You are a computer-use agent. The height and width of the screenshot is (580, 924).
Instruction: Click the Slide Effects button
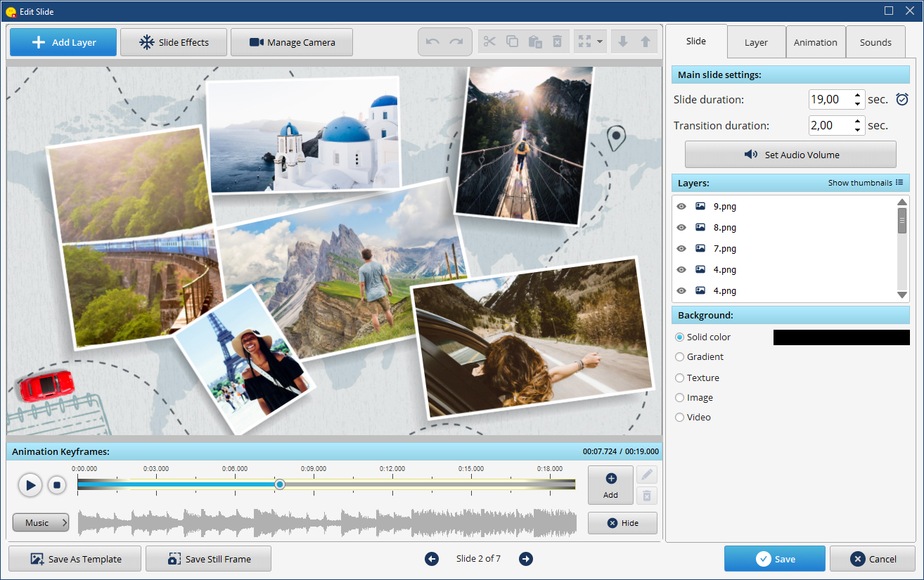[174, 42]
